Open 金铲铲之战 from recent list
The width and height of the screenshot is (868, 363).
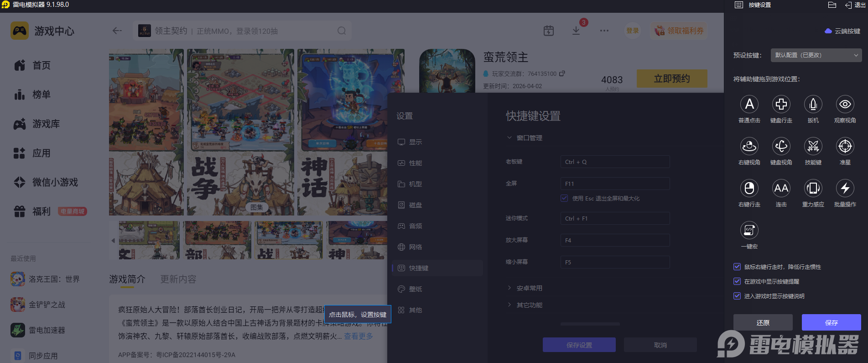(38, 305)
